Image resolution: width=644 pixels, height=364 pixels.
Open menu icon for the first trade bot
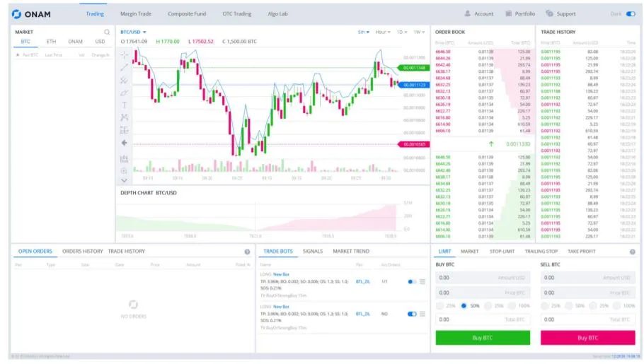tap(422, 281)
